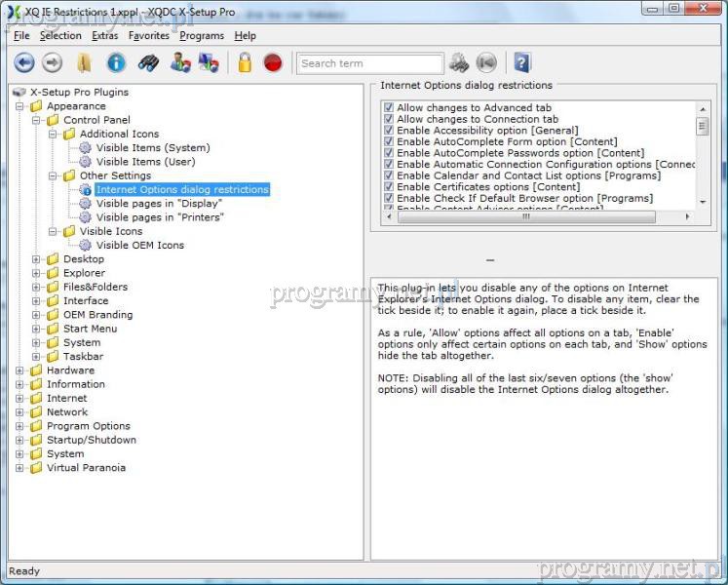This screenshot has width=728, height=585.
Task: Toggle Enable Certificates options checkbox
Action: click(x=389, y=187)
